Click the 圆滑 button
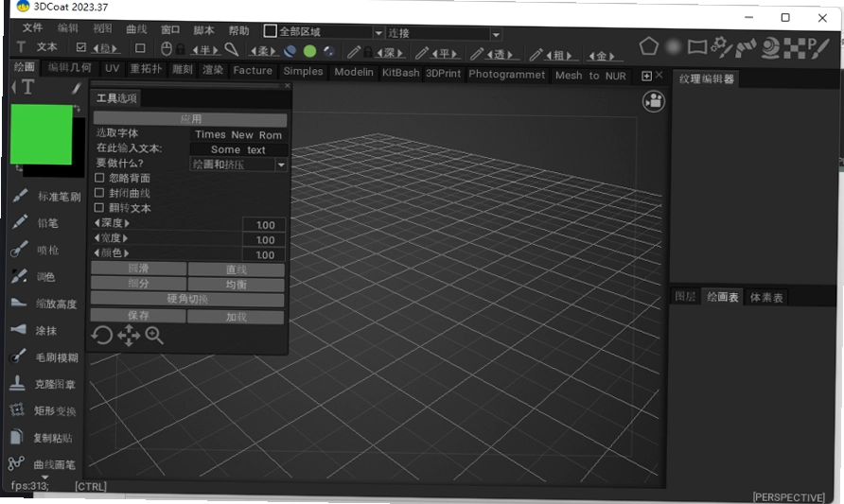844x504 pixels. 138,269
